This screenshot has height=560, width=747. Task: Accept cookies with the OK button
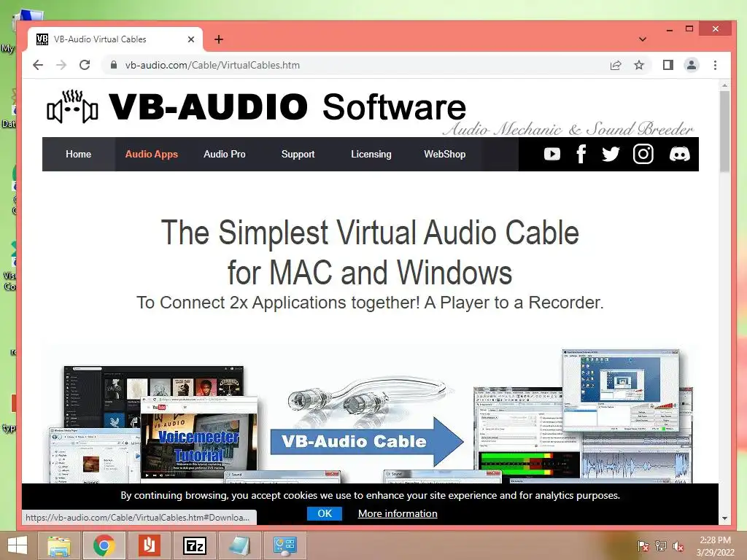click(x=325, y=513)
